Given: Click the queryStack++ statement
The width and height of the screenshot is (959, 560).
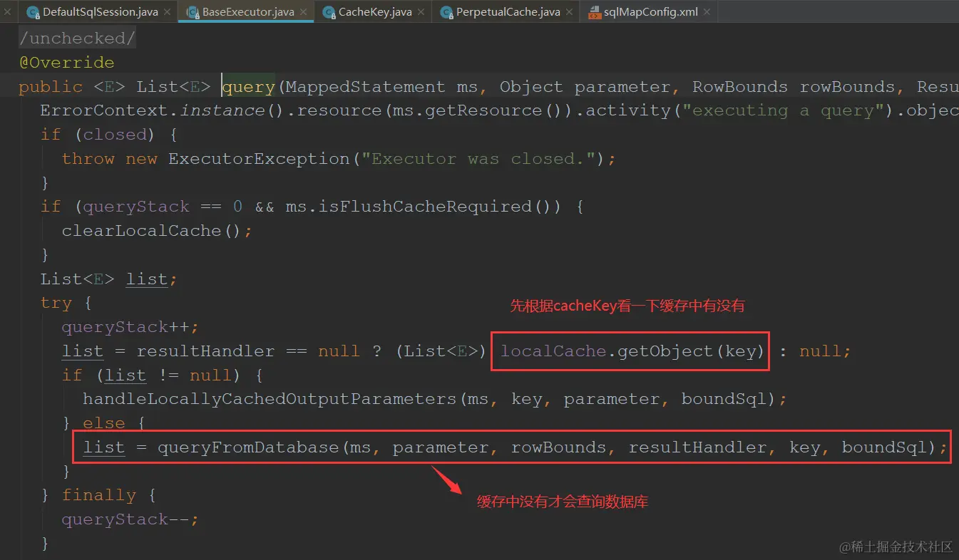Looking at the screenshot, I should tap(130, 327).
